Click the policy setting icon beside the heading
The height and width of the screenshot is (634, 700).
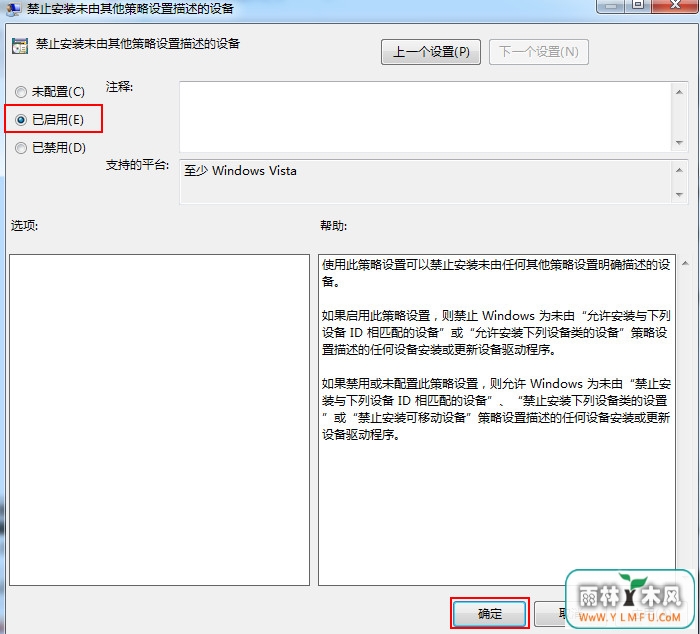pos(20,46)
